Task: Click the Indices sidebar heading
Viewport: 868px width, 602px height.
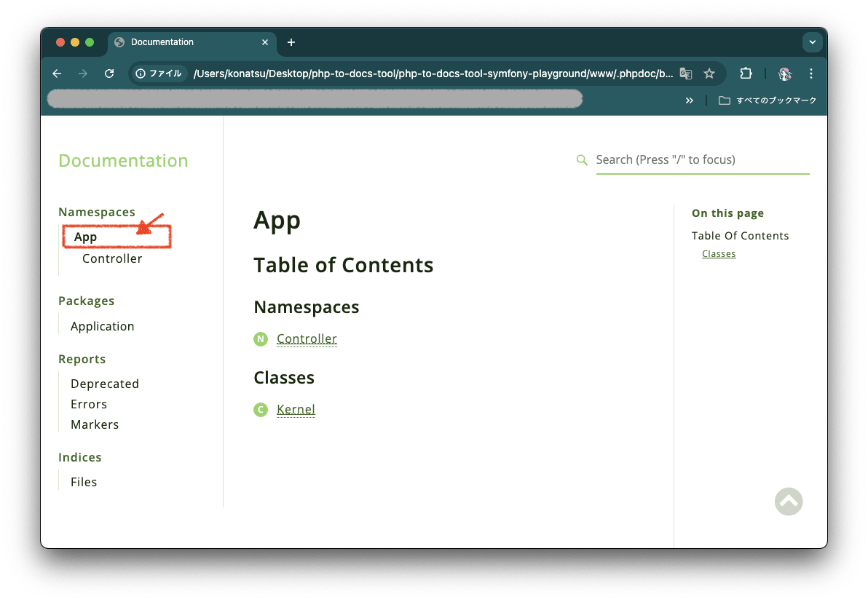Action: 79,458
